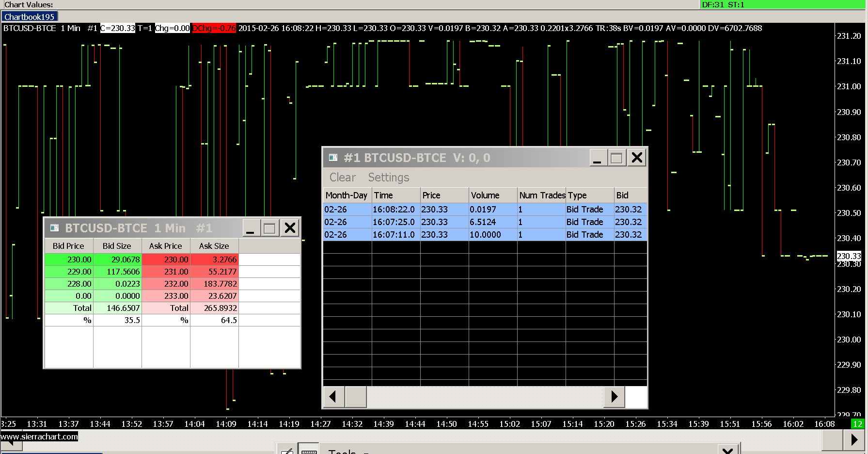Minimize the Time and Sales window
The image size is (868, 454).
point(597,158)
